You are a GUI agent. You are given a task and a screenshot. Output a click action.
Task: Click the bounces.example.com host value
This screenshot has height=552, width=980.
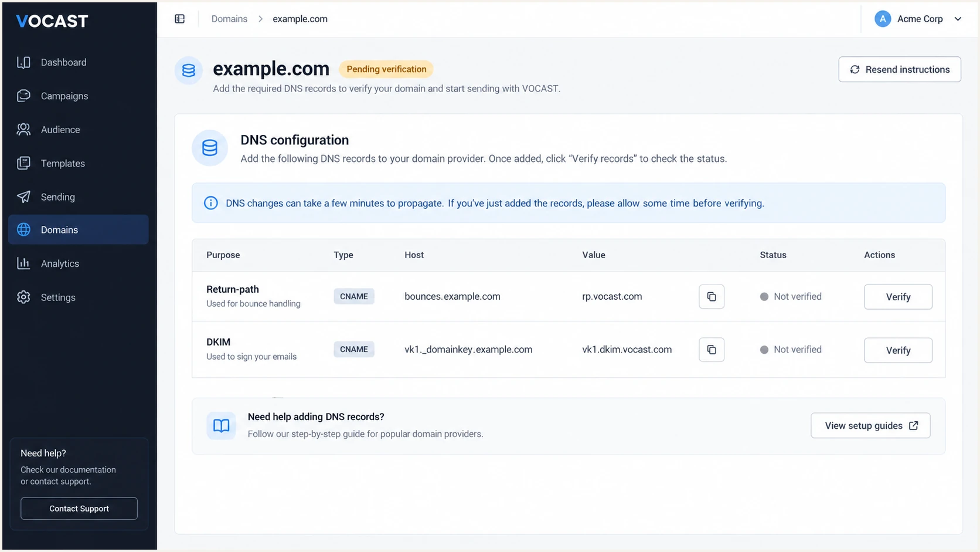[452, 296]
